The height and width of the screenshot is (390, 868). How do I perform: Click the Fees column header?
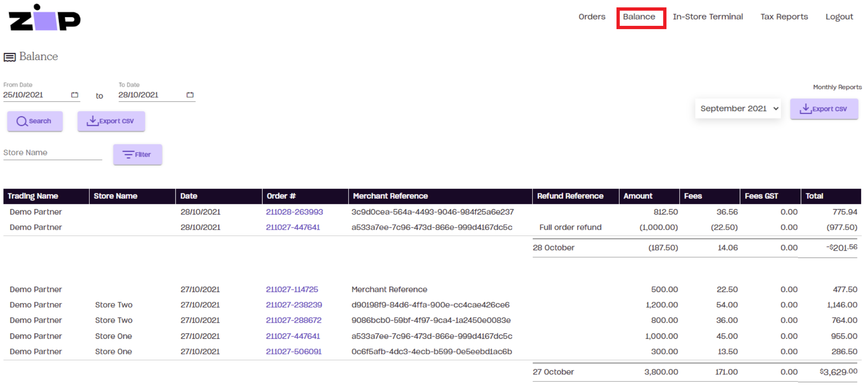[710, 196]
